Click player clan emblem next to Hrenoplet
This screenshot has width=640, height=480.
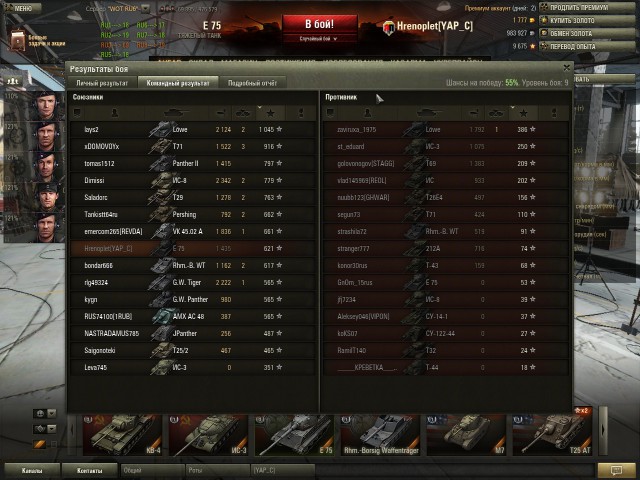[389, 27]
